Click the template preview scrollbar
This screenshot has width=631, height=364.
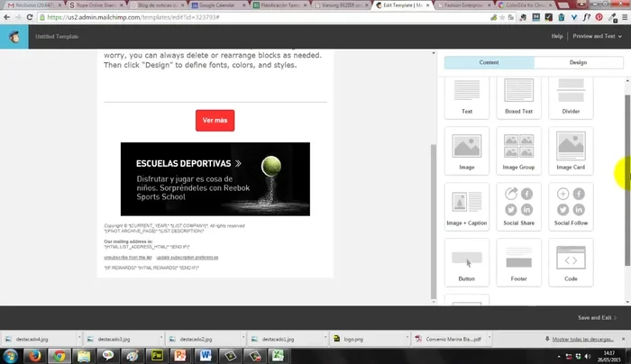pyautogui.click(x=434, y=222)
